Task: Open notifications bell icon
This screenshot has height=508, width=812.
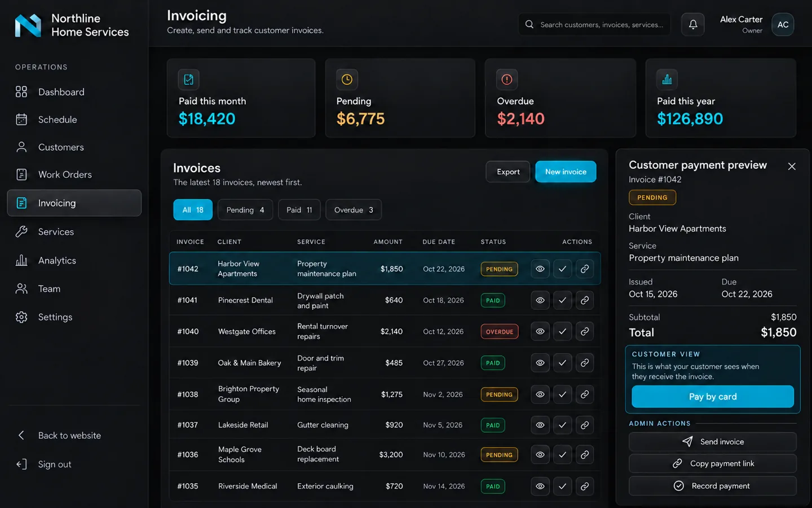Action: click(692, 24)
